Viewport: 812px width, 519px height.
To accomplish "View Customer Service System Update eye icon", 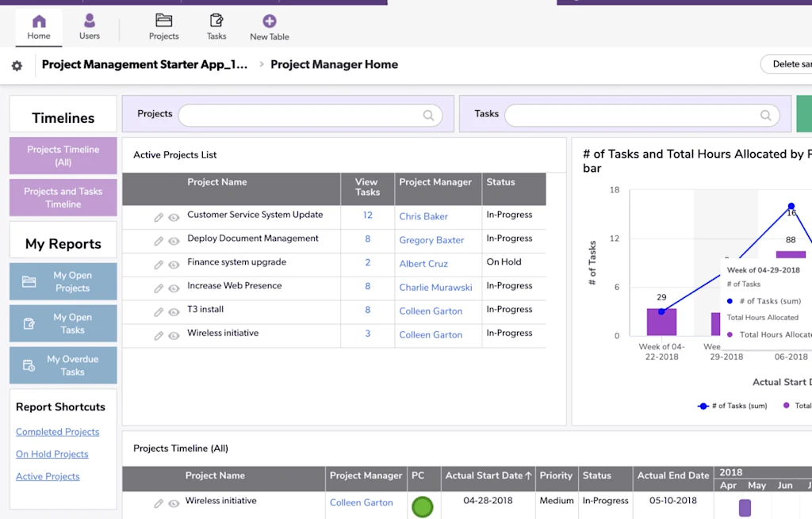I will click(174, 217).
